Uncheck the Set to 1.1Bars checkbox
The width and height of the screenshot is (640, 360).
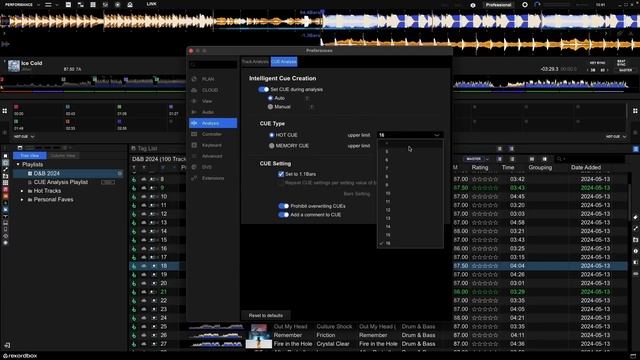pos(281,174)
